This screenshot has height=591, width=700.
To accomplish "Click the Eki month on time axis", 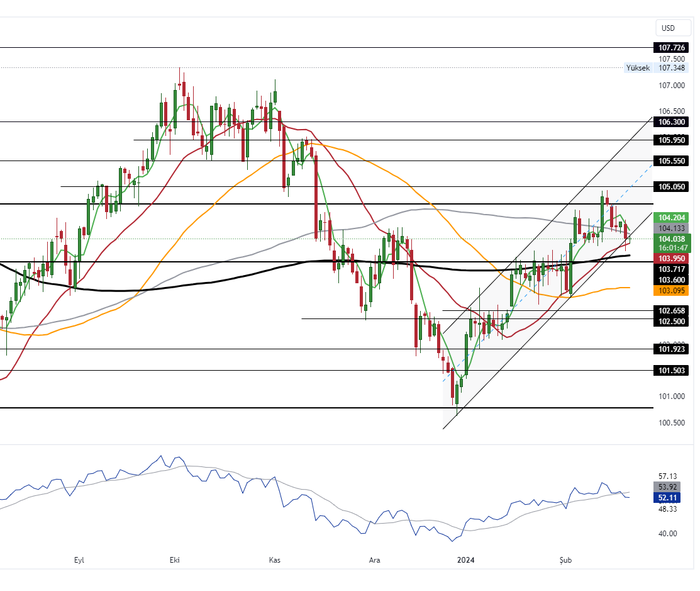I will [x=175, y=560].
